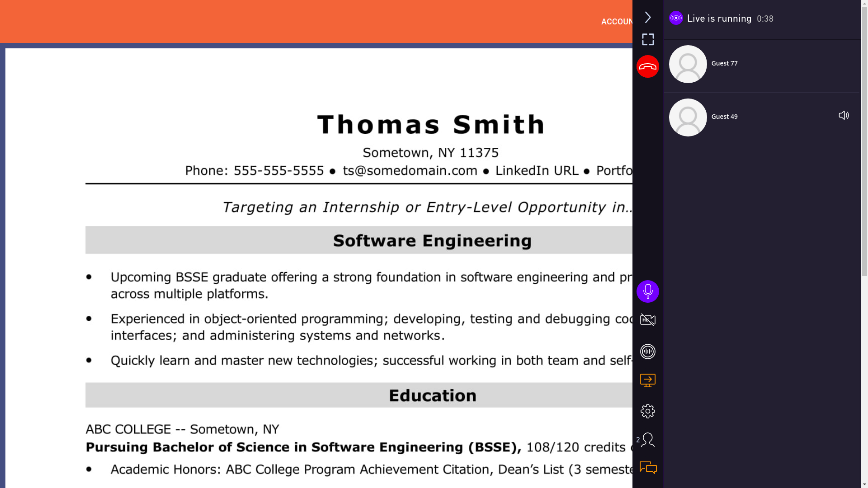Viewport: 868px width, 488px height.
Task: Open the ACCOUNT menu in the header
Action: pos(617,22)
